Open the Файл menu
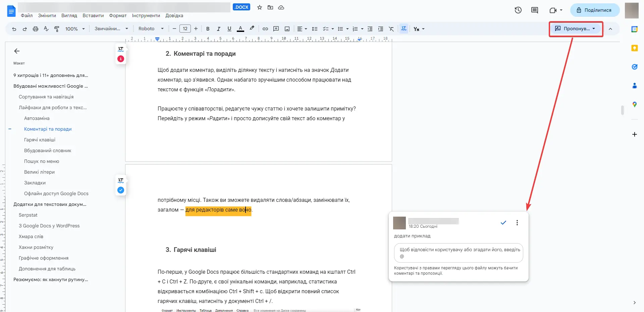644x312 pixels. 26,15
